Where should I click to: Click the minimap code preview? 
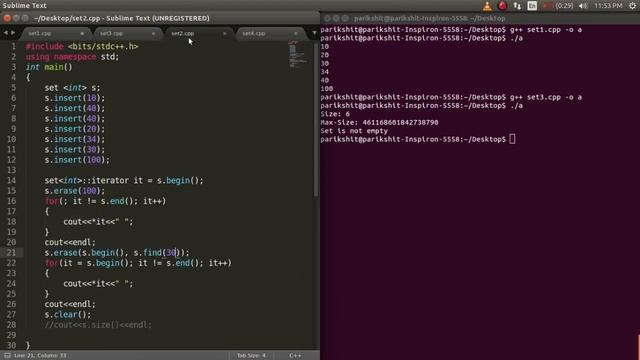pyautogui.click(x=298, y=54)
